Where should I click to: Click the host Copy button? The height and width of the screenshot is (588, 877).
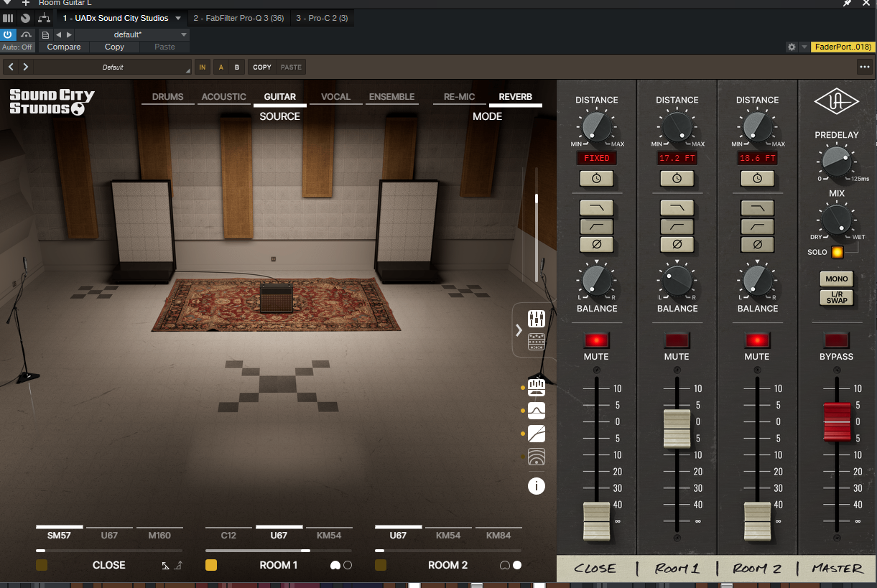(x=114, y=47)
